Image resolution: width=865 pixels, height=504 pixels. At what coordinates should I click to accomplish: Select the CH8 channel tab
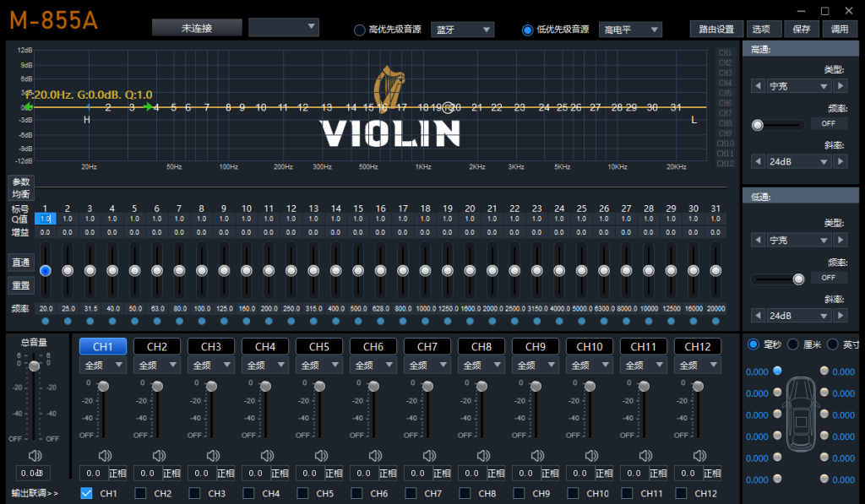[481, 346]
